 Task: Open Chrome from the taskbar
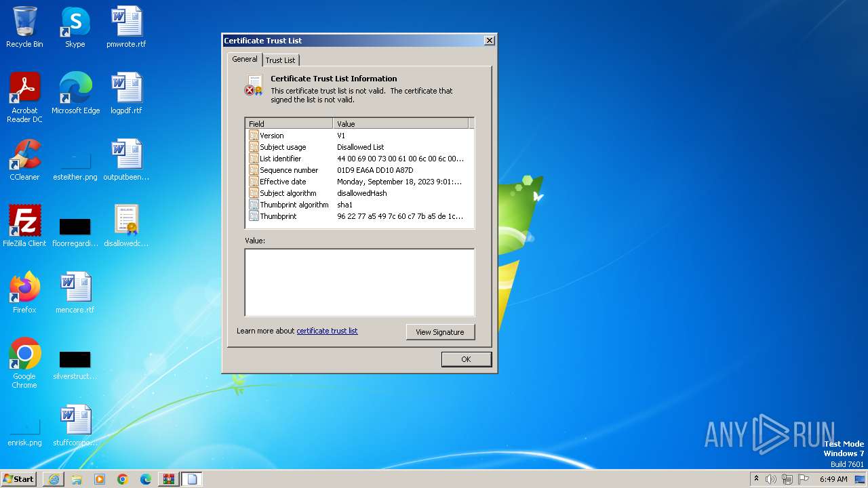coord(123,479)
